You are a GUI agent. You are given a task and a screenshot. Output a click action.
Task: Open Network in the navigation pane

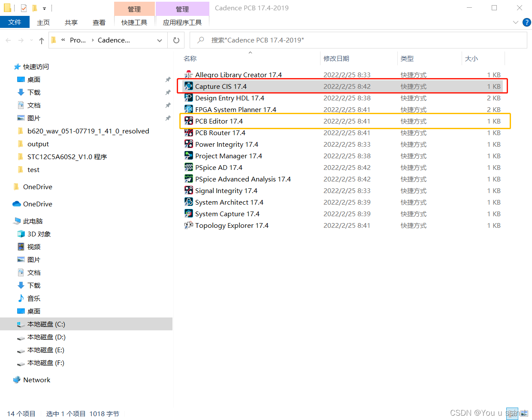click(x=36, y=380)
